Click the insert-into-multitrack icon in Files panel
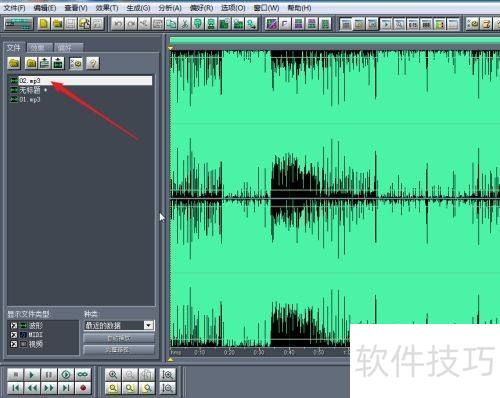The height and width of the screenshot is (398, 500). [x=45, y=63]
